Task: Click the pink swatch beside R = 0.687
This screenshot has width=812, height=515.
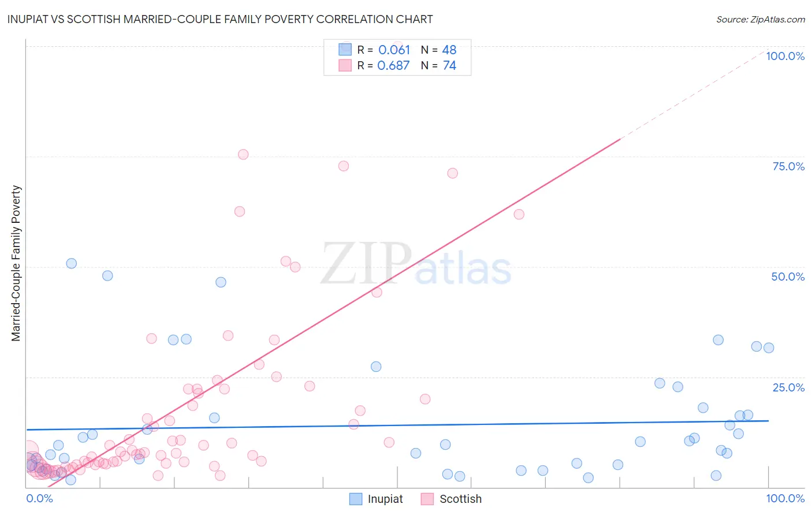Action: point(345,65)
